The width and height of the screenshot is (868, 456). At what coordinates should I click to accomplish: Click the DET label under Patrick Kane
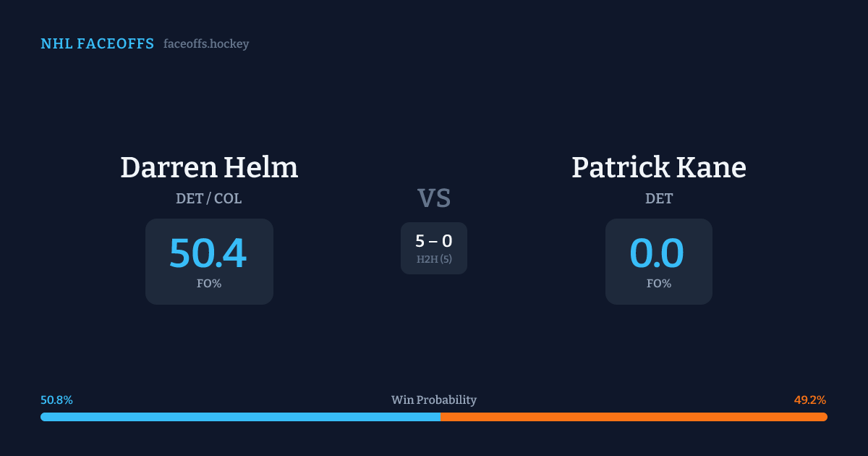(x=659, y=198)
